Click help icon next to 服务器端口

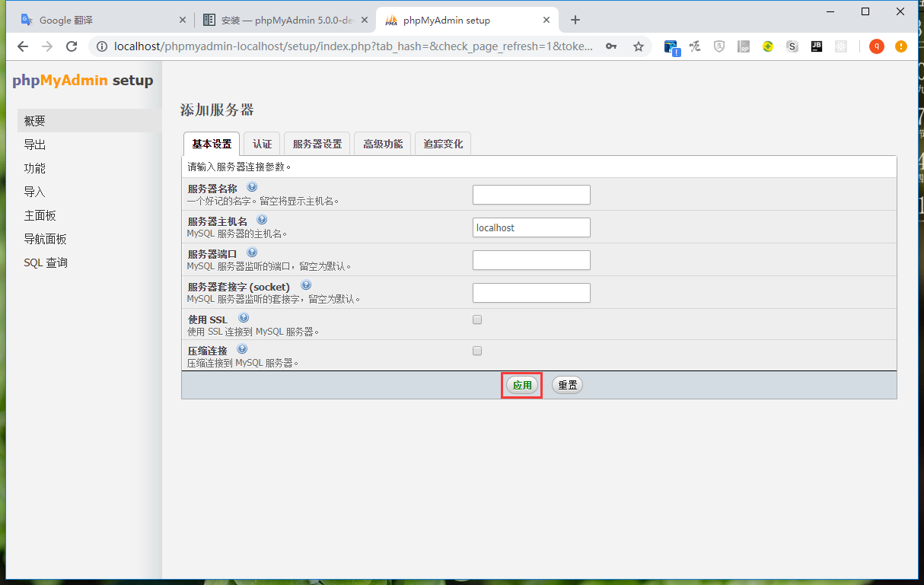[252, 253]
